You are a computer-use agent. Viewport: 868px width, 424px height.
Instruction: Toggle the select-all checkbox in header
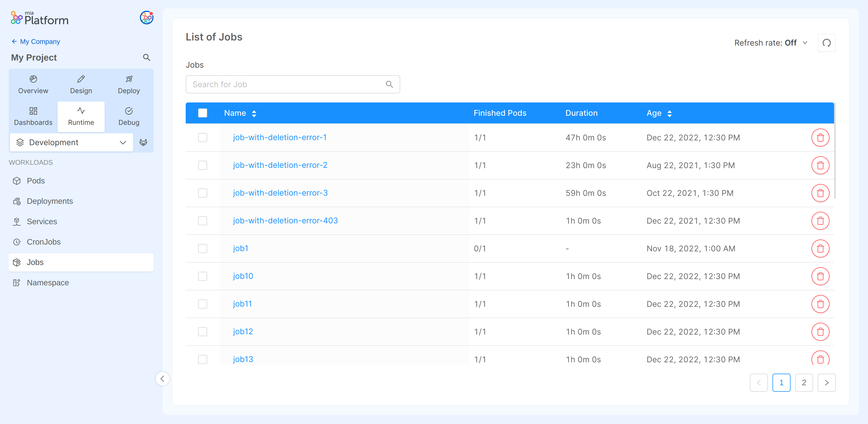click(x=202, y=113)
